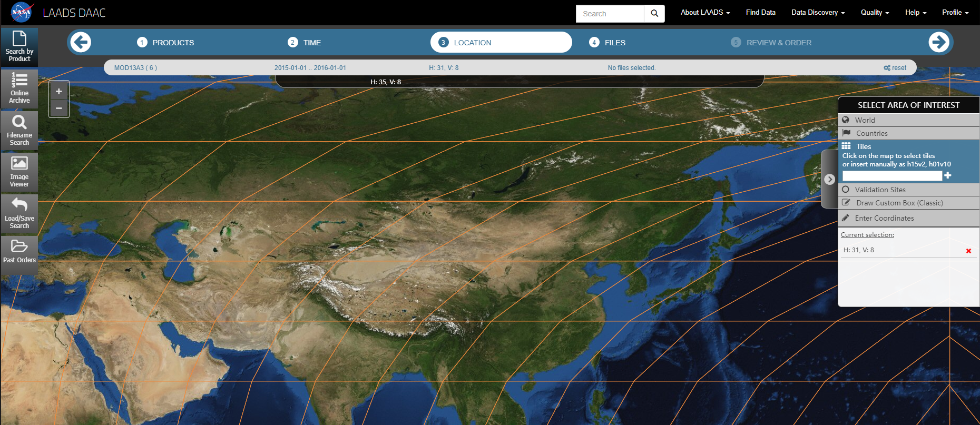Screen dimensions: 980x425
Task: Switch to the Time step
Action: (x=305, y=43)
